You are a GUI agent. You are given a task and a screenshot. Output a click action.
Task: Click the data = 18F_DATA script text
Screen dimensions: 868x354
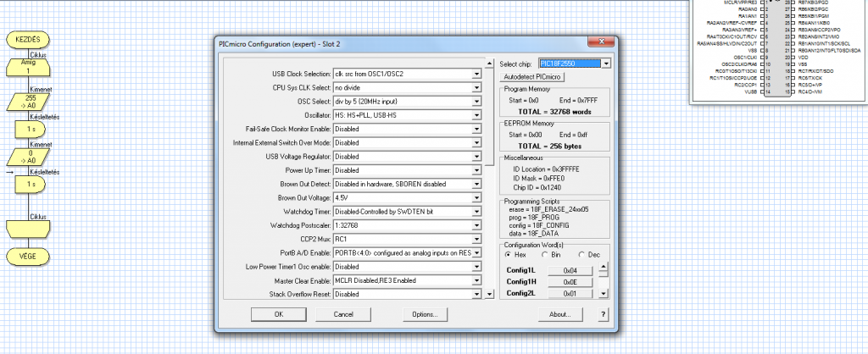(532, 234)
